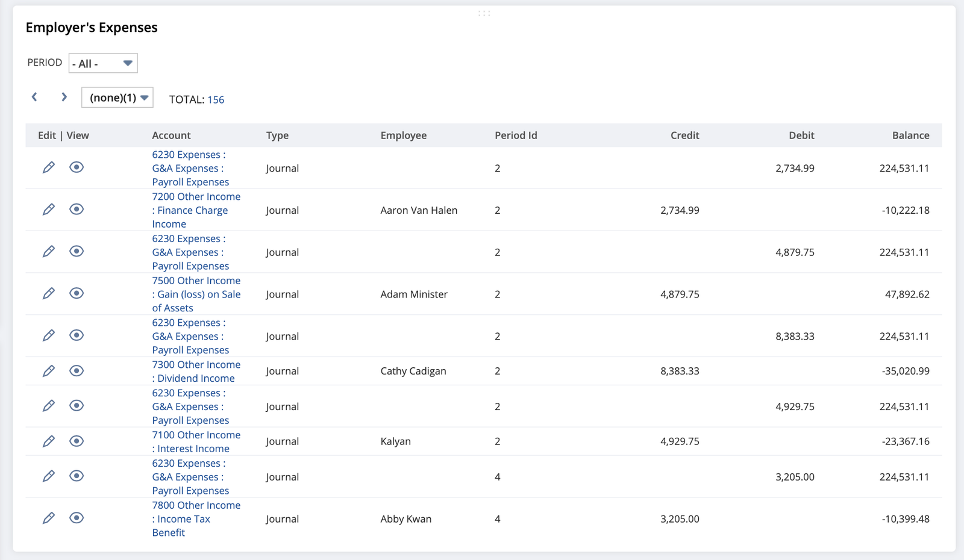Select the balance value -10,222.18
The width and height of the screenshot is (964, 560).
point(906,210)
